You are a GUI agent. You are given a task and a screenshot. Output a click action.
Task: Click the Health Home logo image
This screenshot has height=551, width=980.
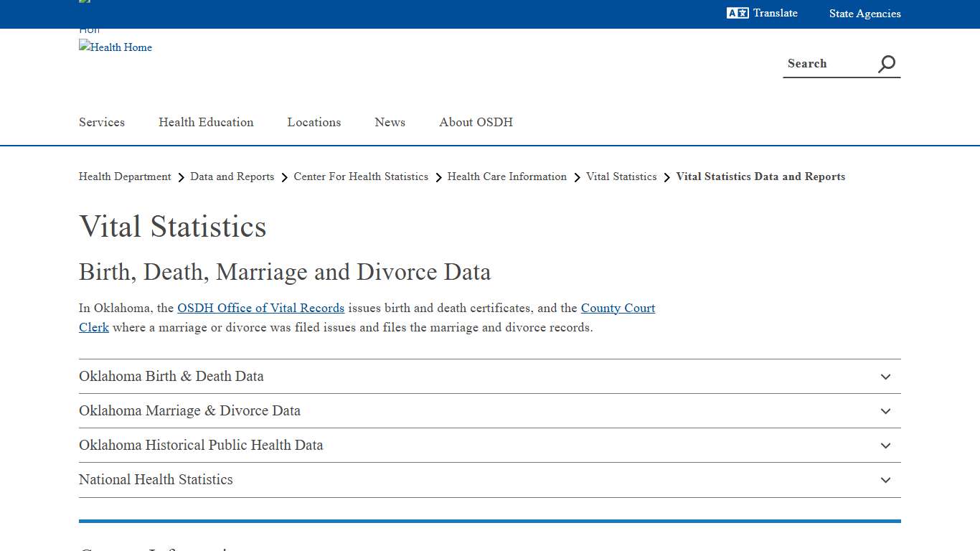point(115,47)
